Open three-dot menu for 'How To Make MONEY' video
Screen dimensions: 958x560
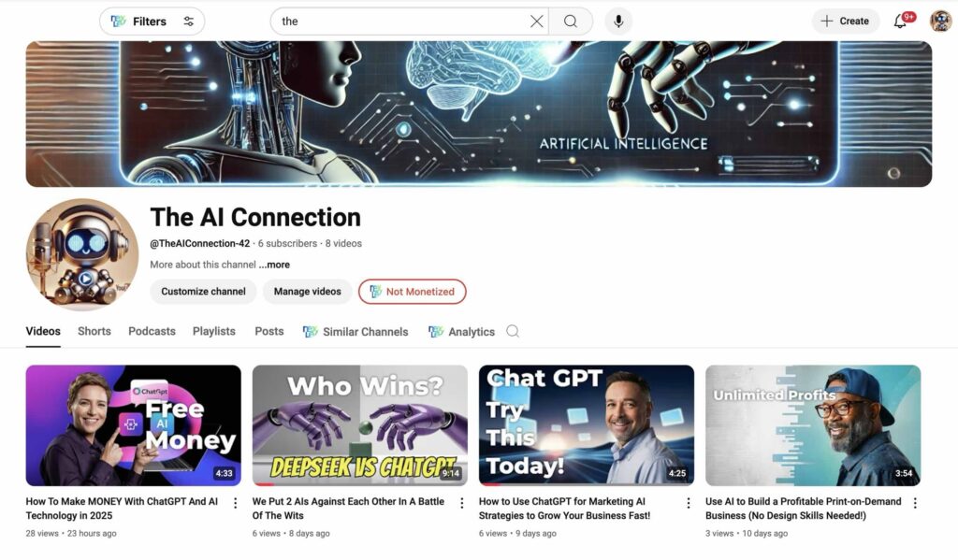pos(235,503)
